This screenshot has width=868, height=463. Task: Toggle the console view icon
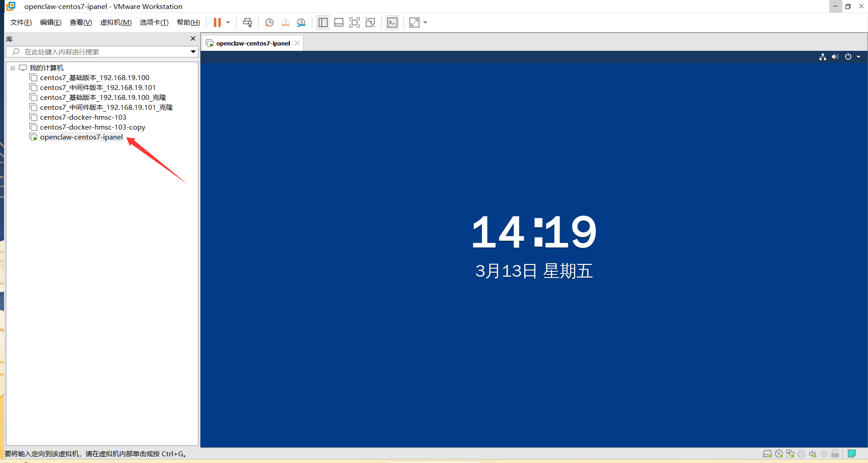coord(392,22)
